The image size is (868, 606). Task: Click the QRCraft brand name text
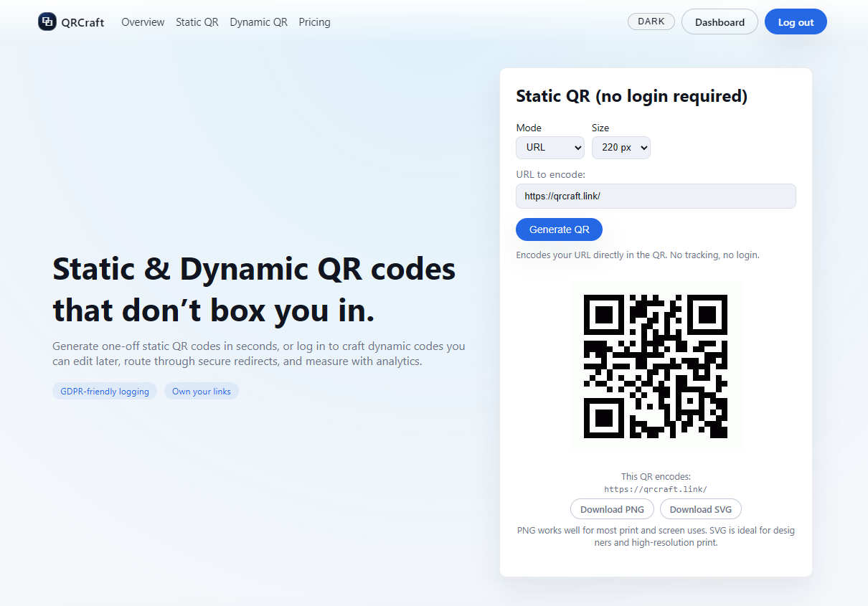82,22
